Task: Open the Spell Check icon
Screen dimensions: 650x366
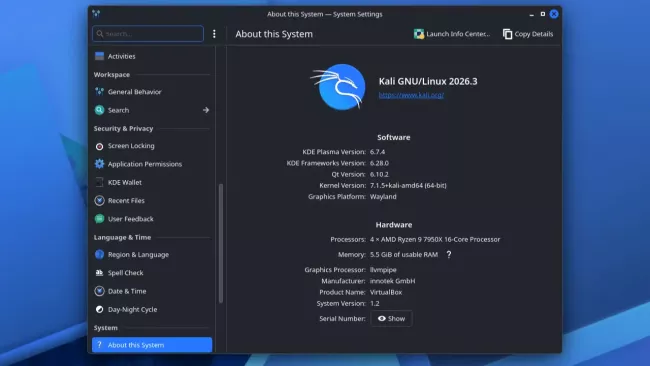Action: pyautogui.click(x=99, y=273)
